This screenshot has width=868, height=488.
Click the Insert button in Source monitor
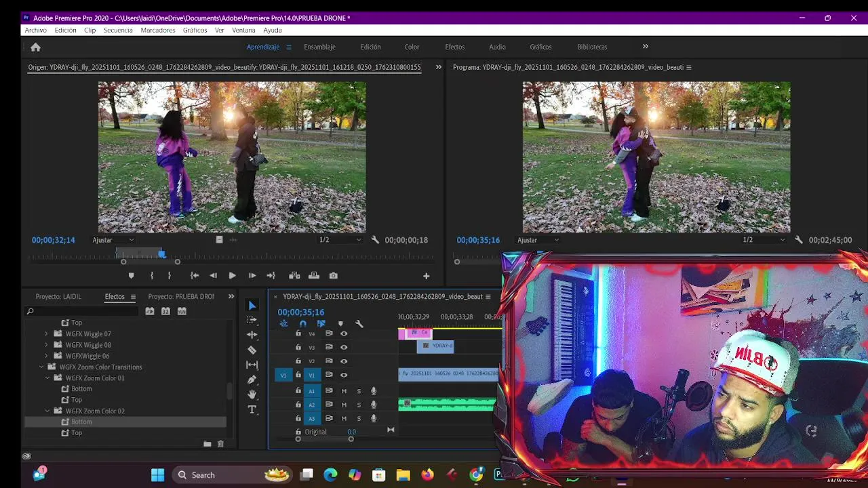tap(294, 276)
